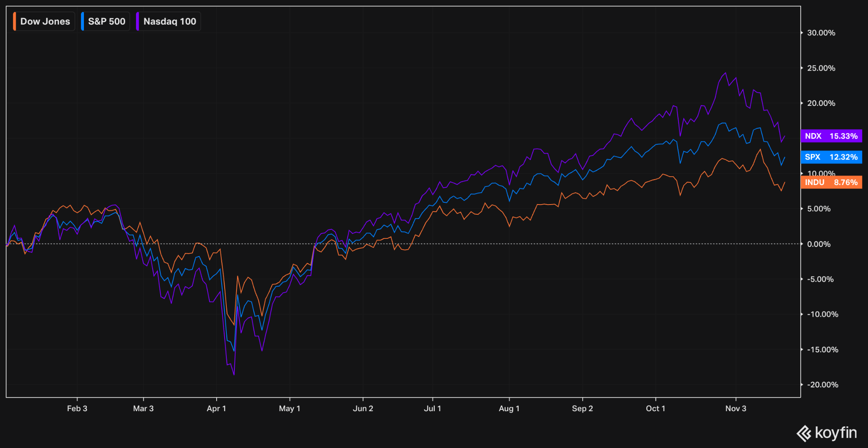Screen dimensions: 868x448
Task: Click the SPX 12.32% value tag
Action: (831, 157)
